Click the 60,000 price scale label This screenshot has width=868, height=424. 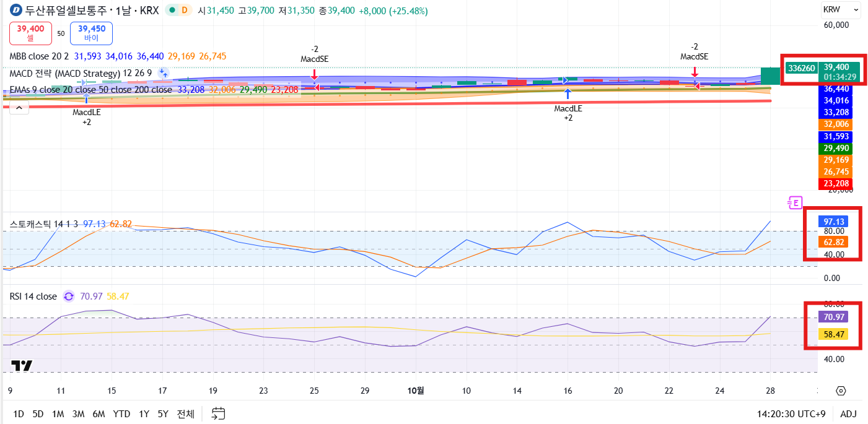[x=836, y=25]
